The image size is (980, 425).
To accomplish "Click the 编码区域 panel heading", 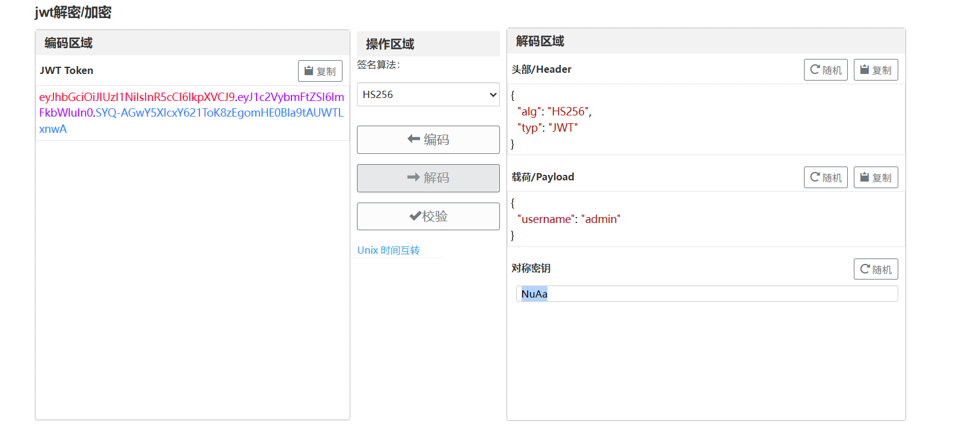I will 68,43.
